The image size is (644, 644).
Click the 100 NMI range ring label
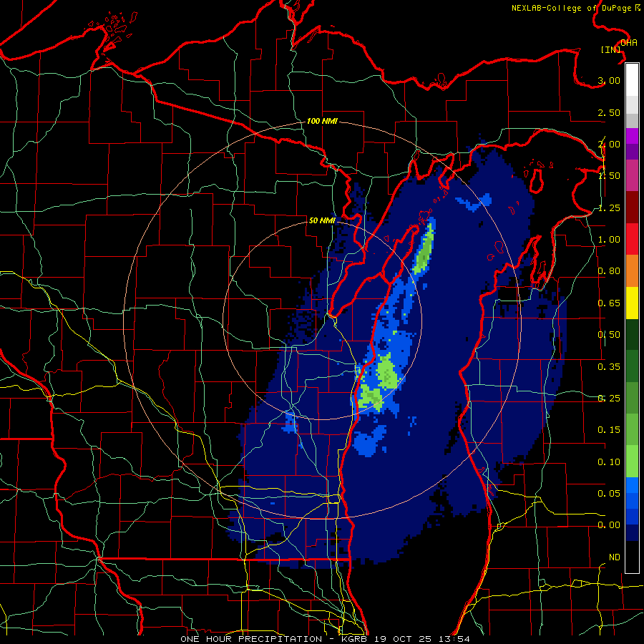[x=322, y=121]
